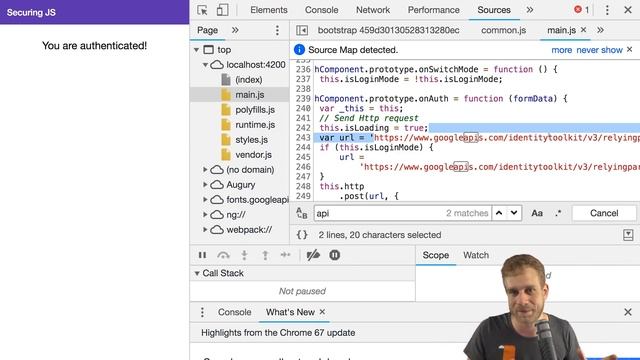640x360 pixels.
Task: Collapse the localhost:4200 tree node
Action: [x=205, y=65]
